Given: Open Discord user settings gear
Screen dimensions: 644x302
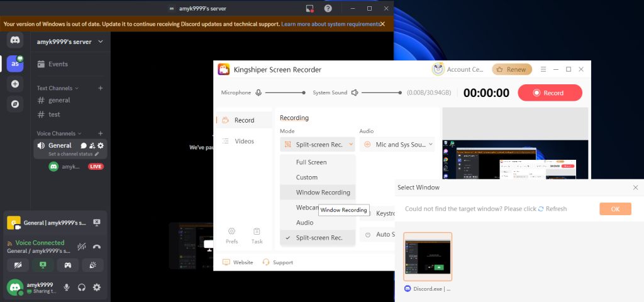Looking at the screenshot, I should (97, 288).
